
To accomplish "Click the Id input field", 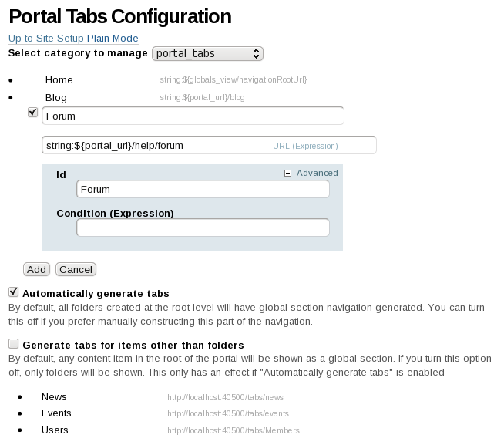I will 203,189.
